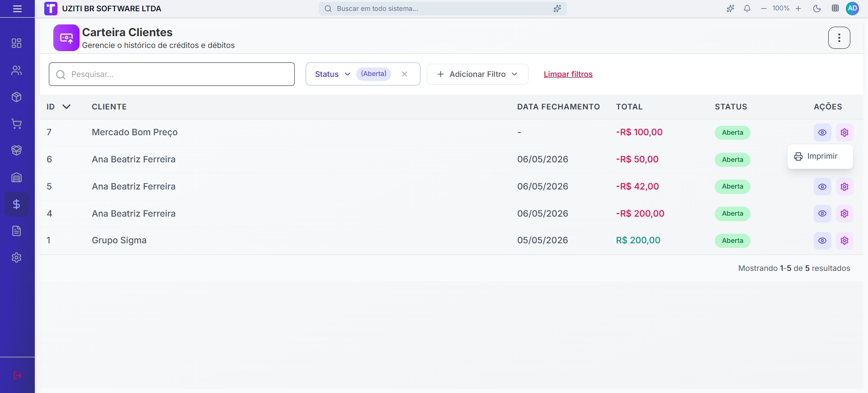Open the notifications bell
The height and width of the screenshot is (393, 868).
(747, 9)
